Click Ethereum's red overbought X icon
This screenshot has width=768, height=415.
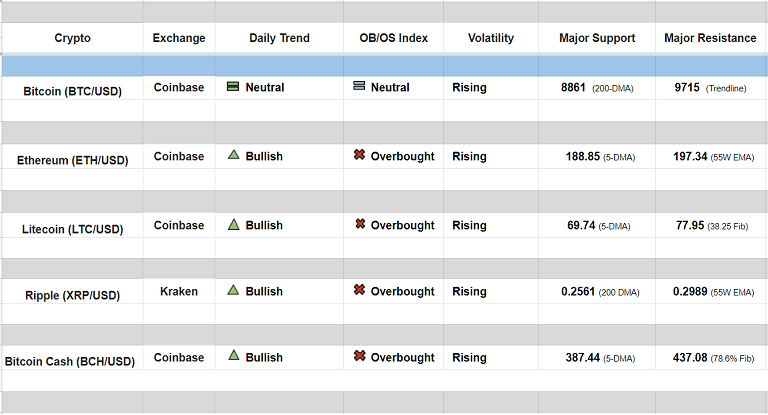[359, 155]
